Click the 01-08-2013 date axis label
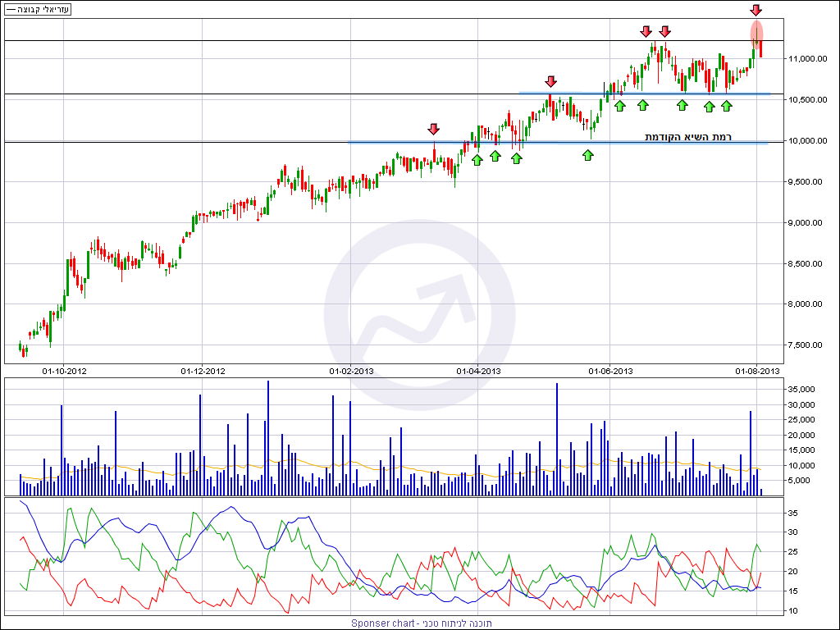The width and height of the screenshot is (840, 630). [x=756, y=371]
